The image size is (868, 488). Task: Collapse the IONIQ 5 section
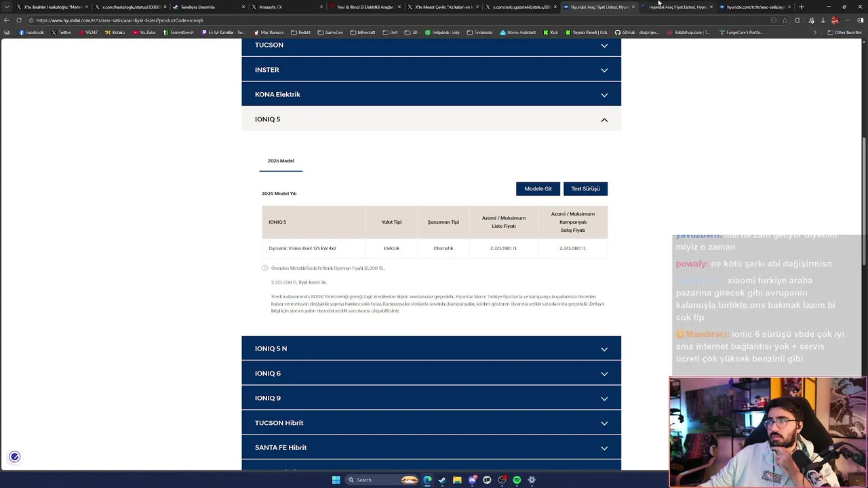tap(431, 119)
